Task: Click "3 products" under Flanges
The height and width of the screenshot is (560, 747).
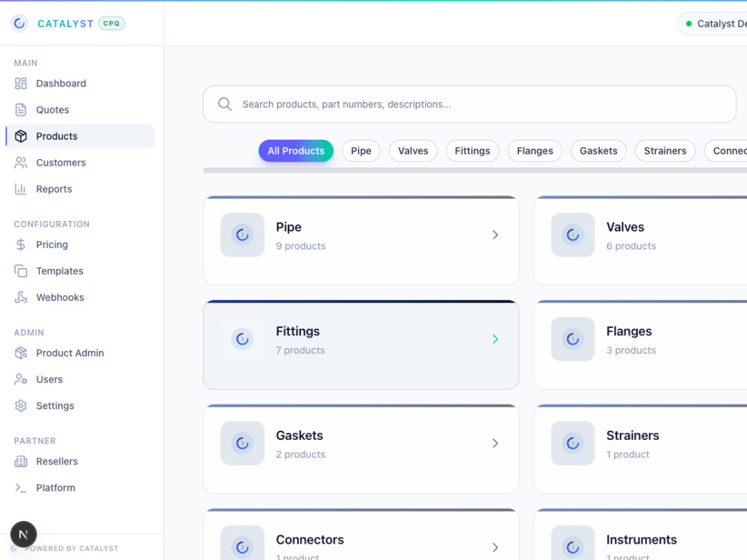Action: [630, 350]
